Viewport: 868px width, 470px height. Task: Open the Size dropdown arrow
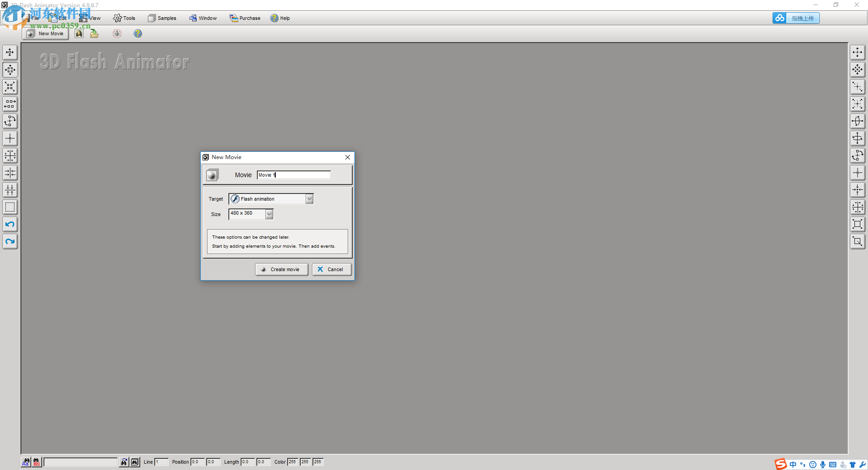pyautogui.click(x=269, y=214)
